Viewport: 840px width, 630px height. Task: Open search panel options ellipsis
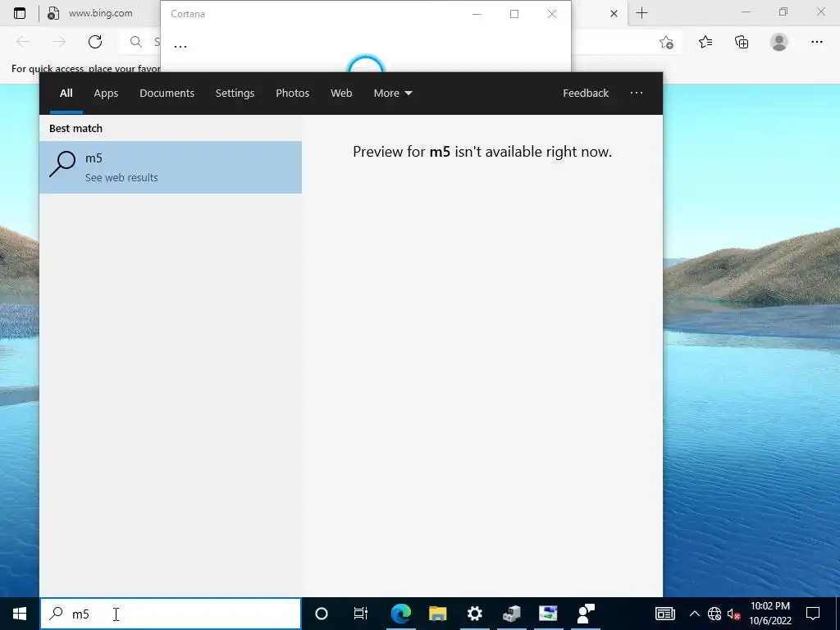637,94
